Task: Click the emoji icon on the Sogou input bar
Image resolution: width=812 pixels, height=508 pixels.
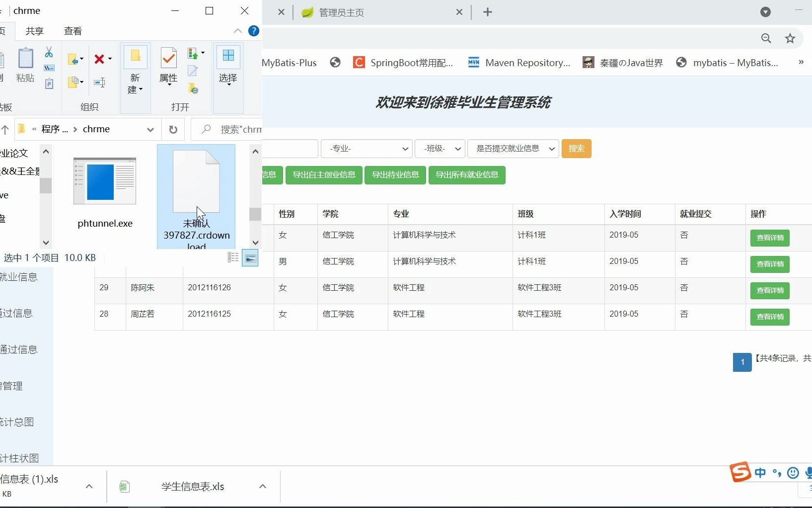Action: (x=793, y=473)
